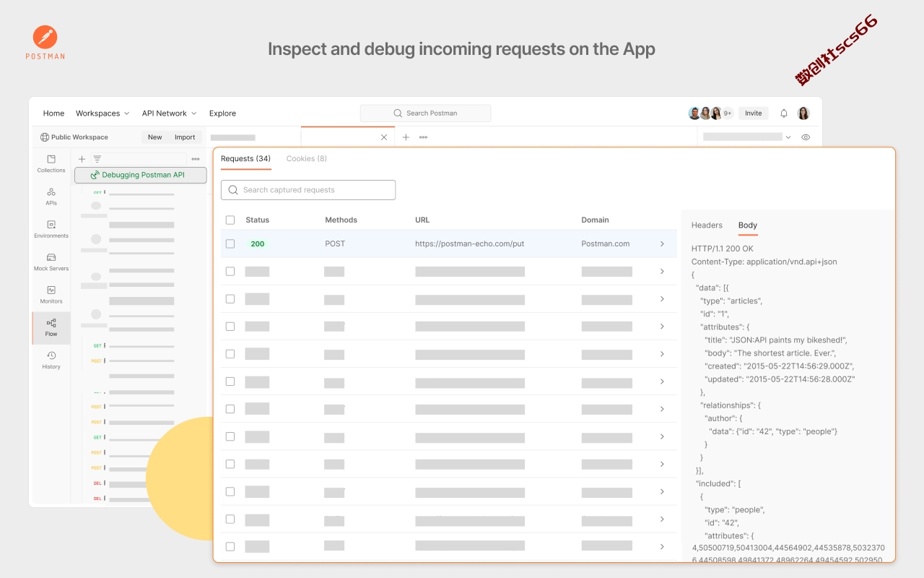Click the Search captured requests field
Image resolution: width=924 pixels, height=578 pixels.
click(308, 190)
